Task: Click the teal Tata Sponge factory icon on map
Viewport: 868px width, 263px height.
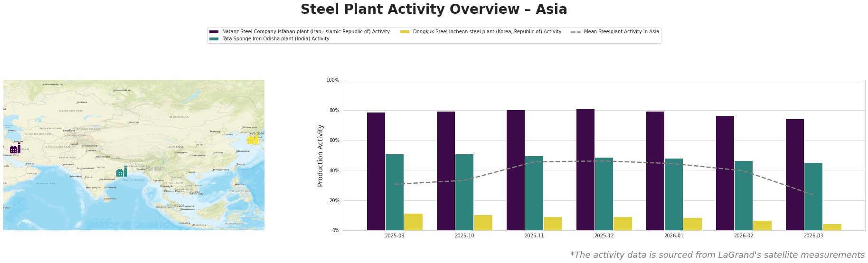Action: point(122,172)
